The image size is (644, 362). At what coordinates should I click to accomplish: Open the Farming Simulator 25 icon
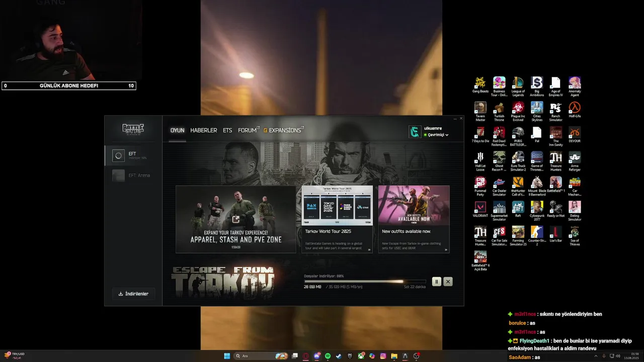click(518, 236)
